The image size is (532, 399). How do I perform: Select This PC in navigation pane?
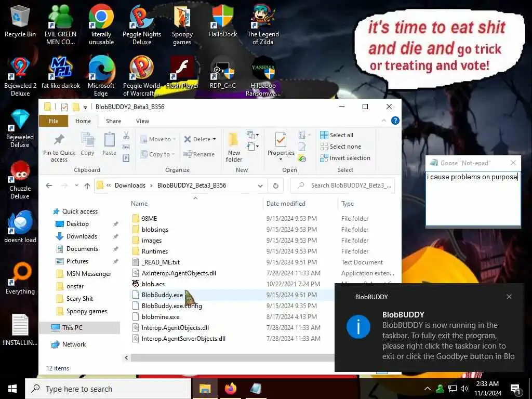[x=72, y=328]
